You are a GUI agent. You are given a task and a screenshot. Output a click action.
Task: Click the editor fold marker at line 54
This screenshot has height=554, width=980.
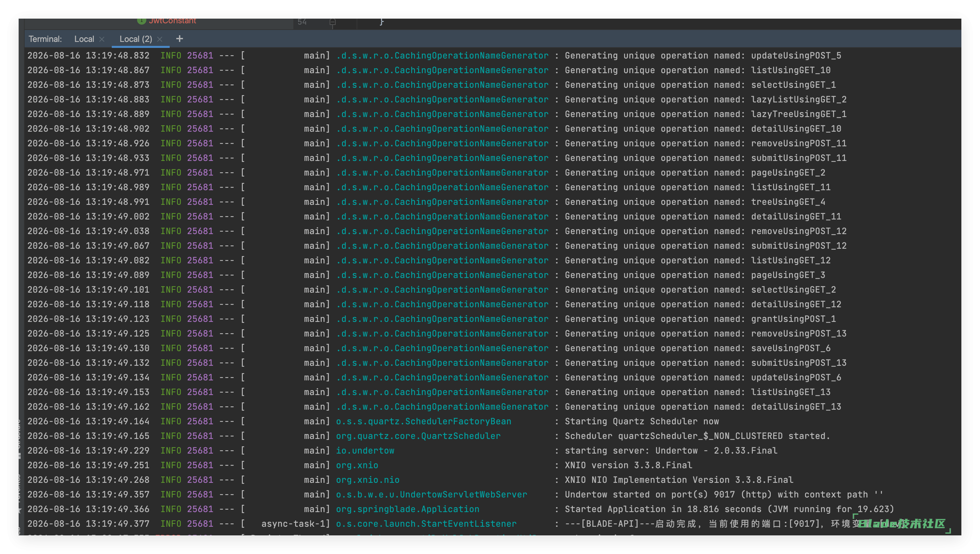point(332,22)
